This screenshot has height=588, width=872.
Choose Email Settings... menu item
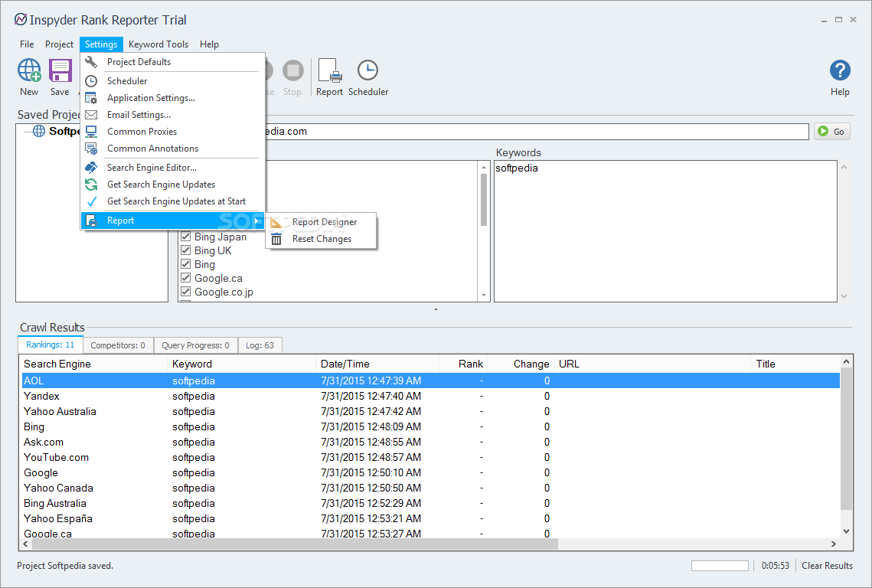[x=172, y=115]
